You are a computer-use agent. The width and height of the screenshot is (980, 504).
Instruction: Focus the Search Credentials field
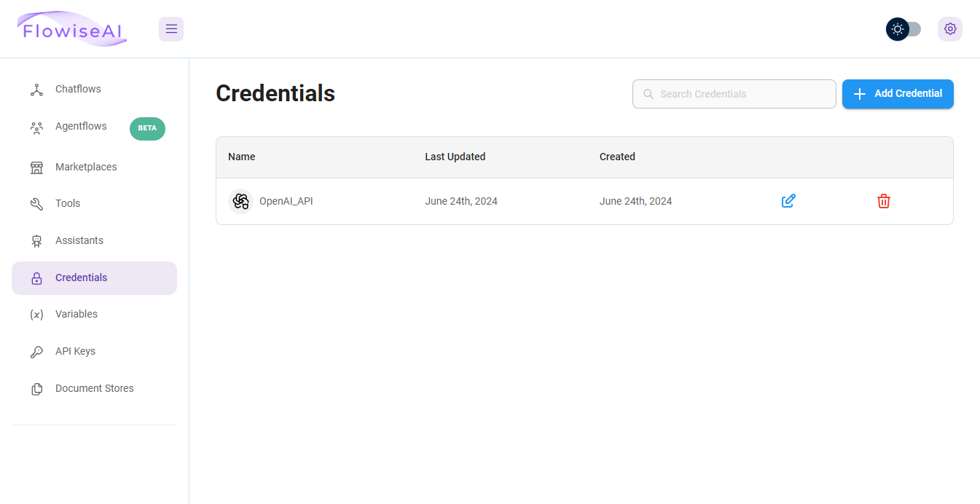pos(734,94)
